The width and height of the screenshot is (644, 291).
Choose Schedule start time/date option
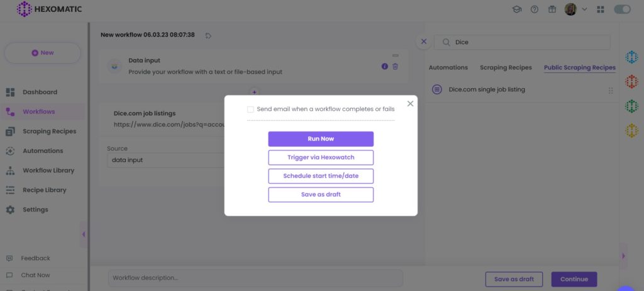pos(321,176)
